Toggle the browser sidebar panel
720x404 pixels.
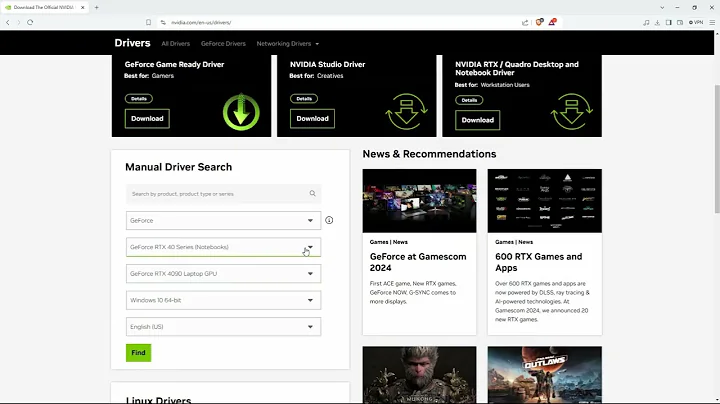[x=669, y=22]
